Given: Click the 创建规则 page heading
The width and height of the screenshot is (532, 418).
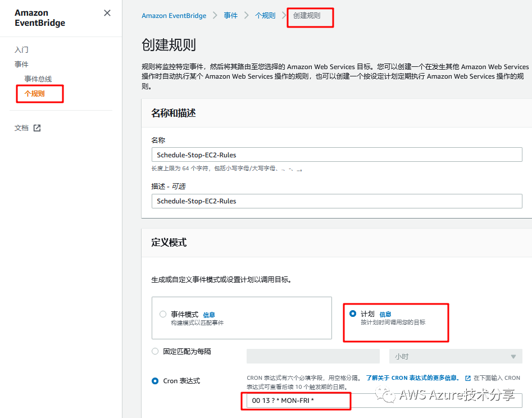Looking at the screenshot, I should click(169, 45).
